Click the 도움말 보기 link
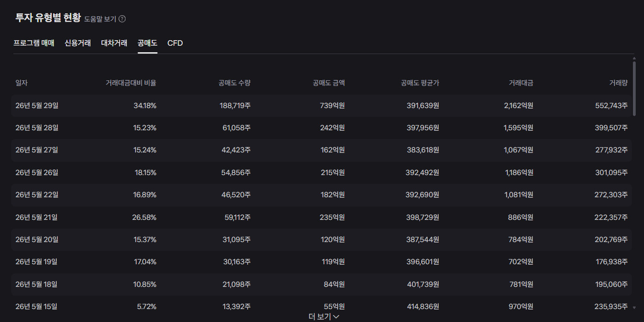Screen dimensions: 644x322 (x=100, y=19)
